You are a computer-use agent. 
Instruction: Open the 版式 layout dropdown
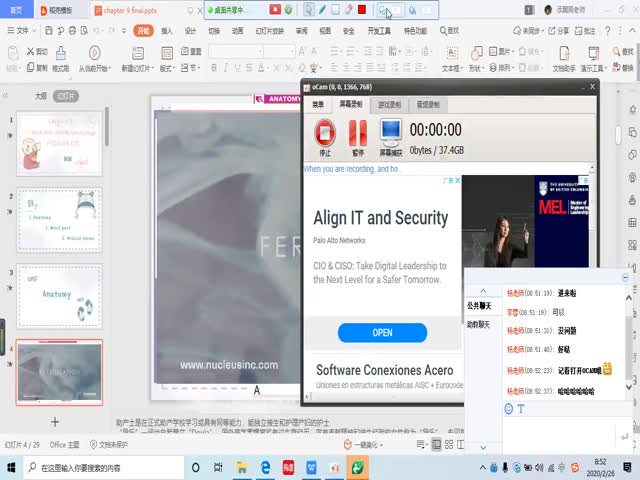pyautogui.click(x=167, y=68)
